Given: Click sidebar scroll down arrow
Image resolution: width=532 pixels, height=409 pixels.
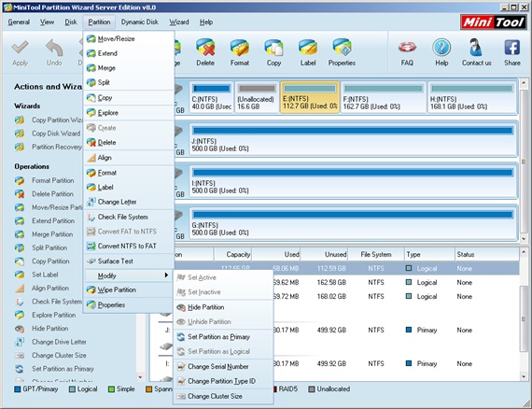Looking at the screenshot, I should [x=140, y=377].
